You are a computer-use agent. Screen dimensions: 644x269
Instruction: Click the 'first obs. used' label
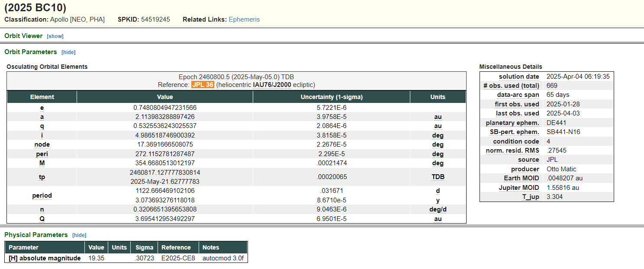coord(517,104)
